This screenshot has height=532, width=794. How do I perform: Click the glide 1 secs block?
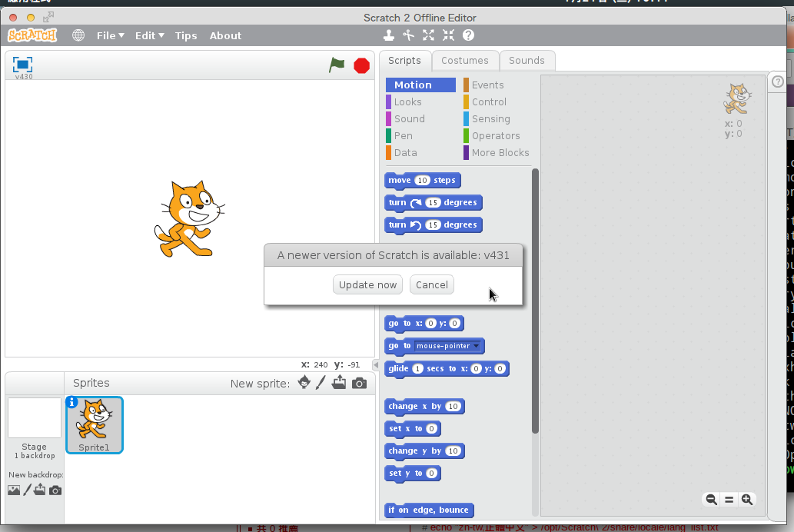[x=447, y=369]
